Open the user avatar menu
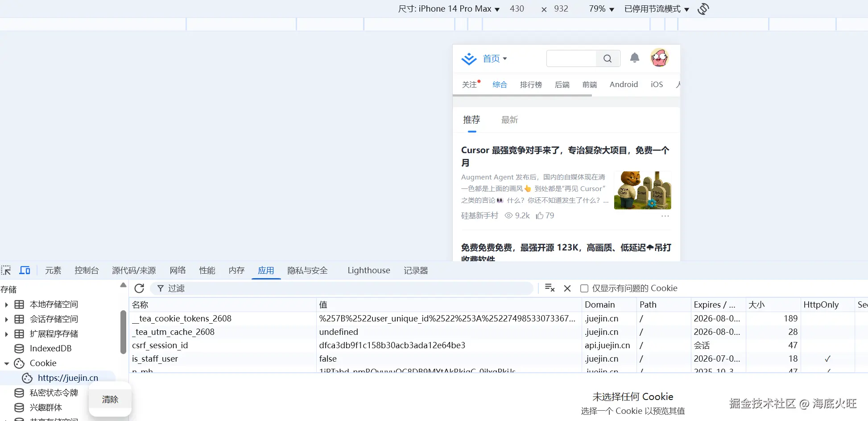 click(659, 58)
